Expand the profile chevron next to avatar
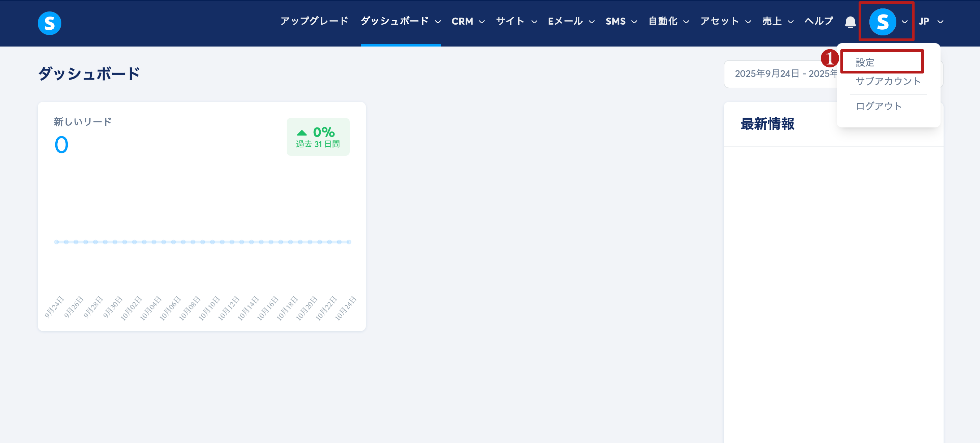The height and width of the screenshot is (443, 980). [905, 22]
